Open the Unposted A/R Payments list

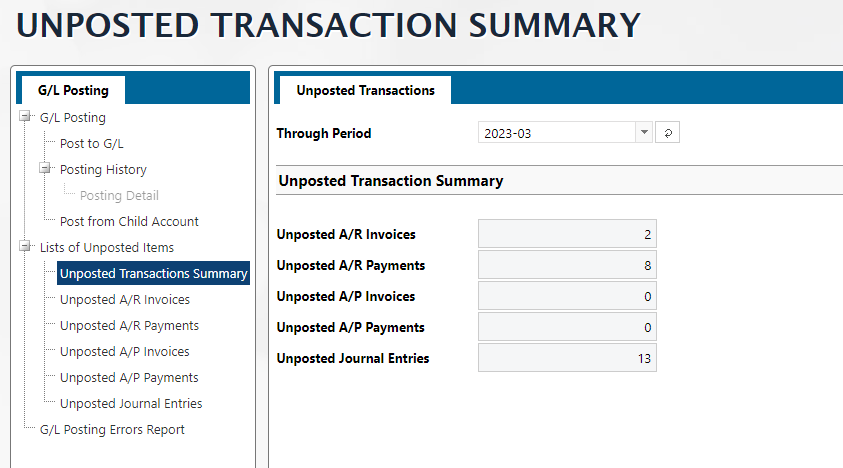tap(129, 326)
